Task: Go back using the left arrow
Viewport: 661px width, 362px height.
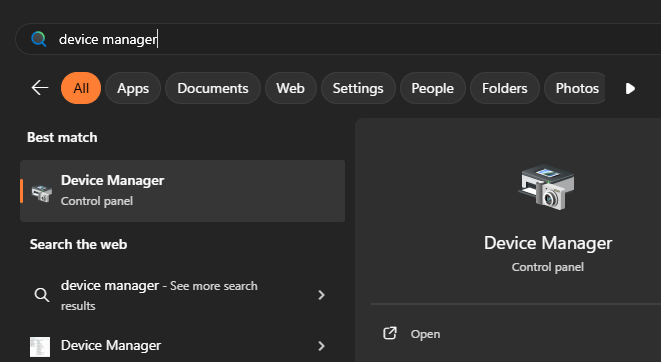Action: click(40, 88)
